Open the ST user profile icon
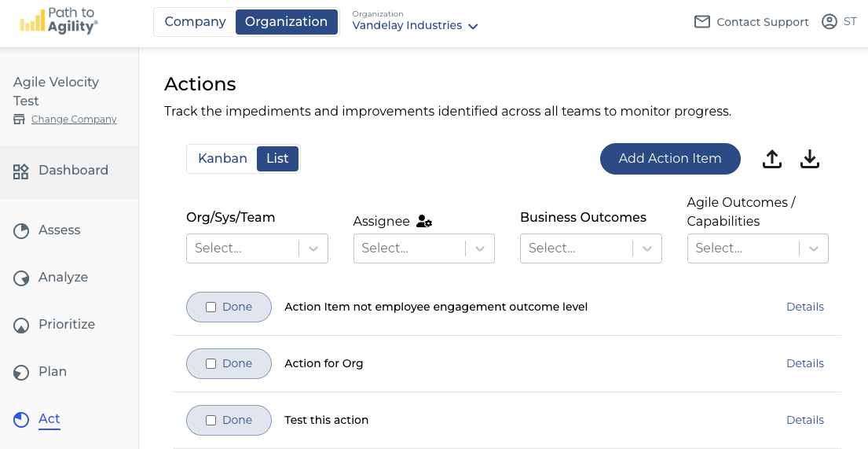 [830, 22]
